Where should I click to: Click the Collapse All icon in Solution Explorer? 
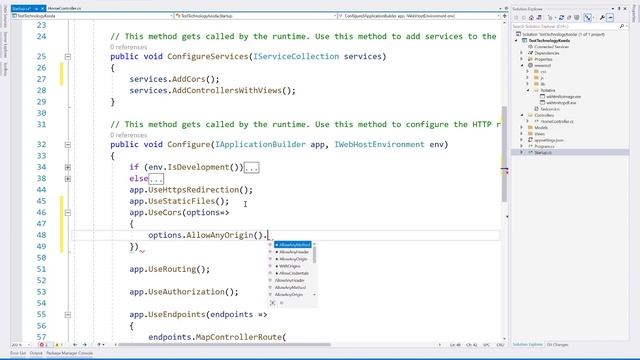(x=569, y=18)
